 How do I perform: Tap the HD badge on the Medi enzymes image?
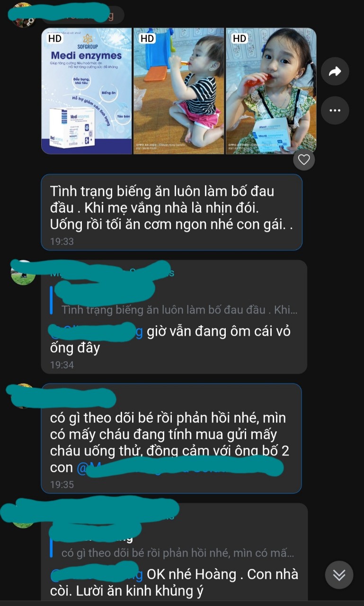pyautogui.click(x=55, y=38)
